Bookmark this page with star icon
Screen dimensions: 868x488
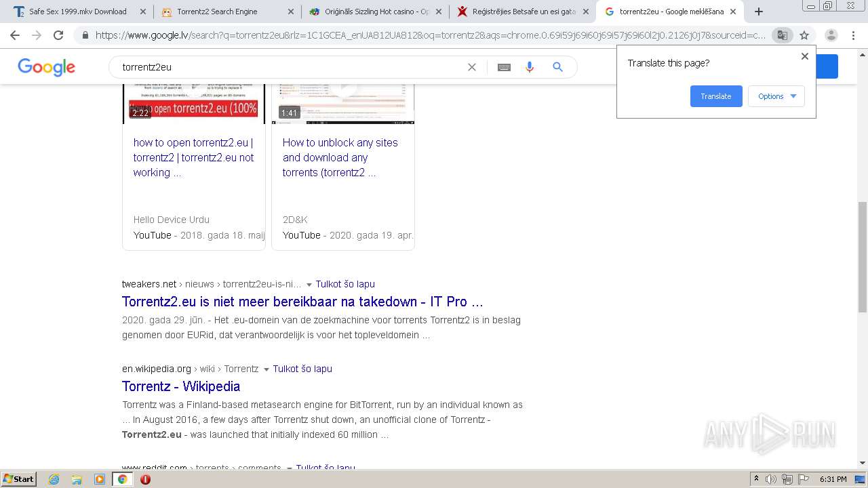[804, 35]
